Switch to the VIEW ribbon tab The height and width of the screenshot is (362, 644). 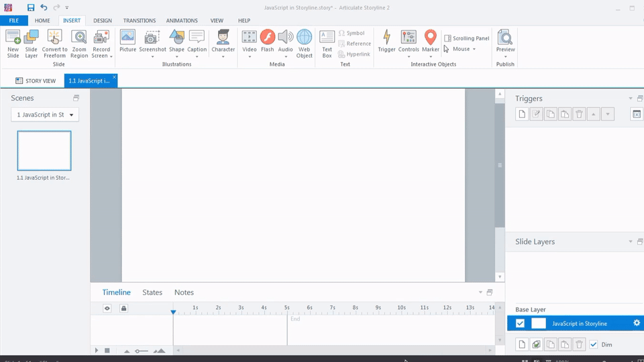coord(217,21)
